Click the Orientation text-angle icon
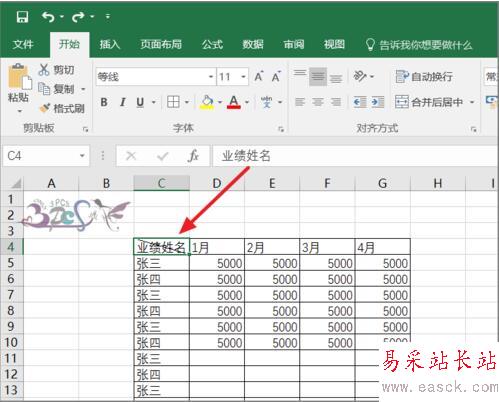Screen dimensions: 499x402 pyautogui.click(x=360, y=77)
